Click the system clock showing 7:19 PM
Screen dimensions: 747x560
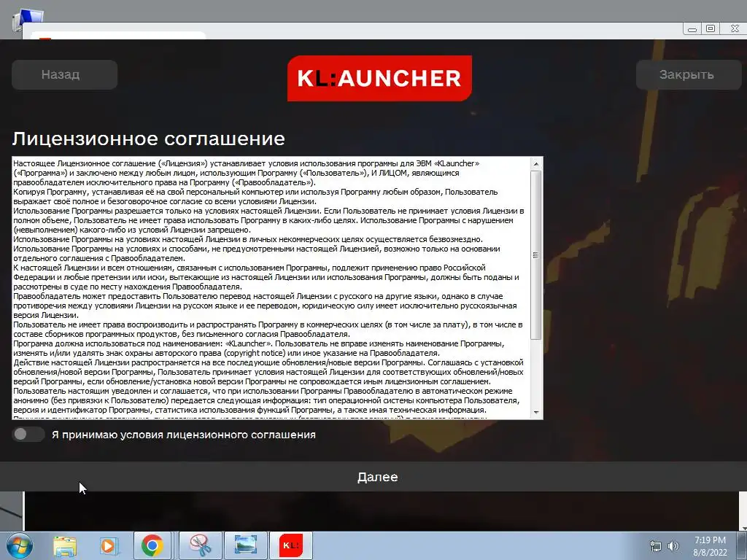[x=710, y=546]
